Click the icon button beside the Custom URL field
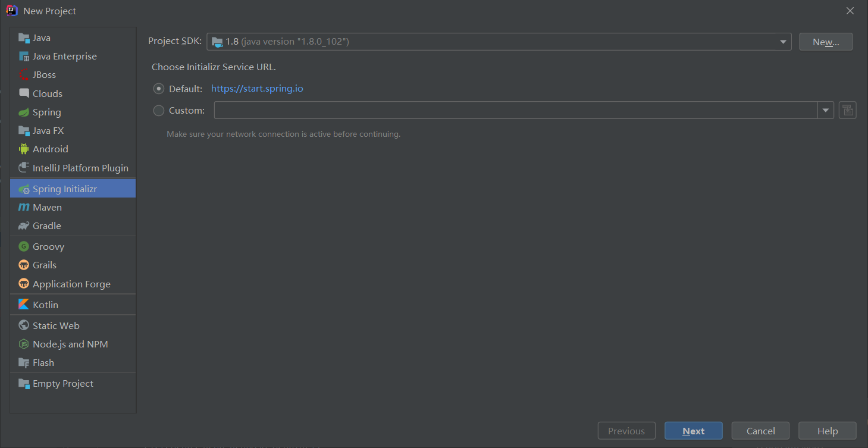The height and width of the screenshot is (448, 868). 848,110
